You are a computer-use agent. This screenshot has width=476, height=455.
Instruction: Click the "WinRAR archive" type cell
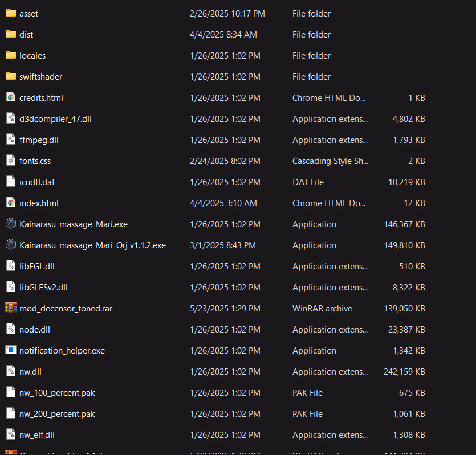(x=322, y=309)
